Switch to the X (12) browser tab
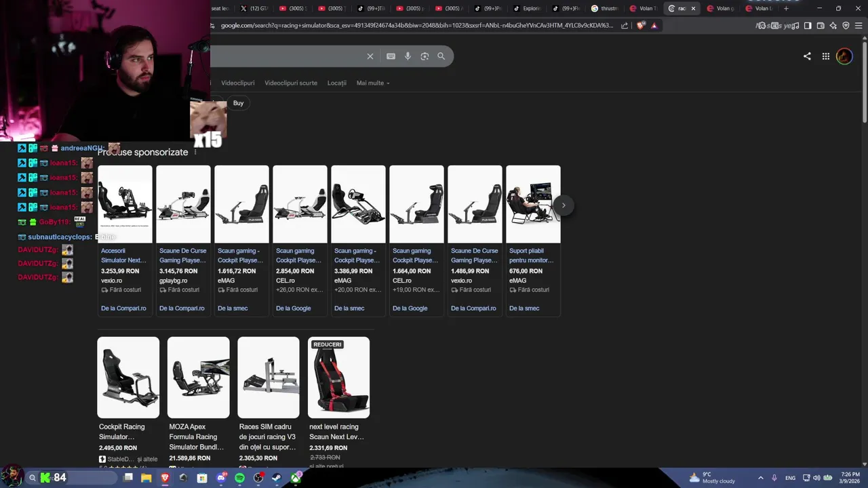The image size is (868, 488). [x=254, y=8]
